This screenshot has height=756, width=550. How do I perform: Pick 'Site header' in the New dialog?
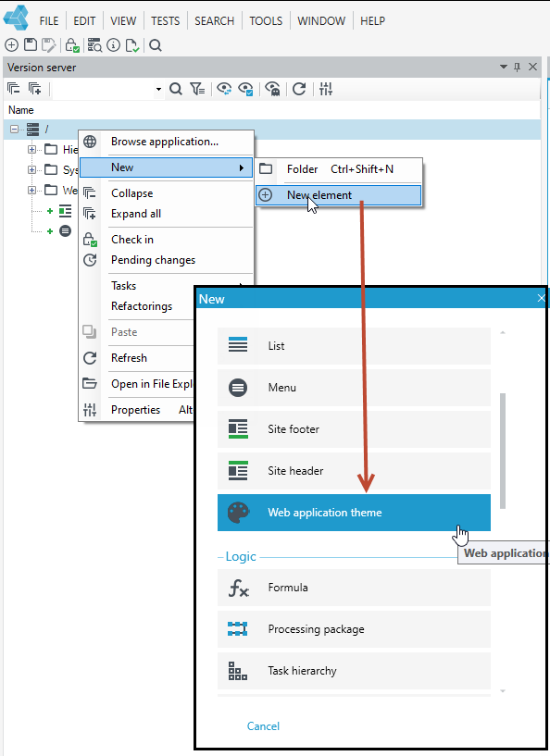pyautogui.click(x=354, y=471)
